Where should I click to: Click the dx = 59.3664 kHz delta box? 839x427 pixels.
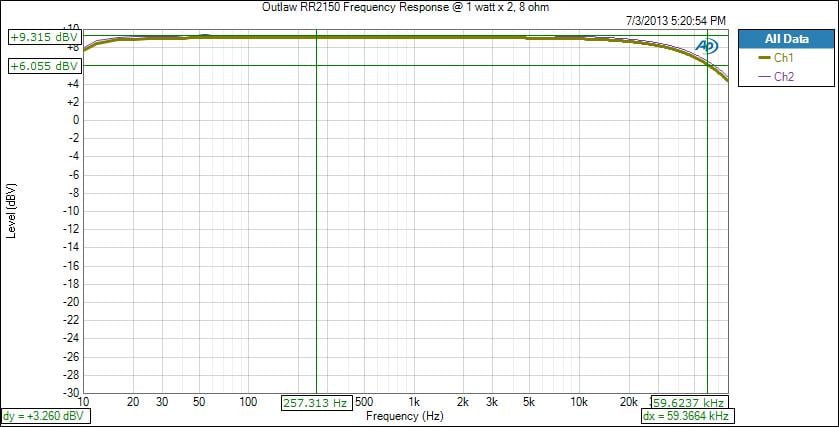[685, 416]
